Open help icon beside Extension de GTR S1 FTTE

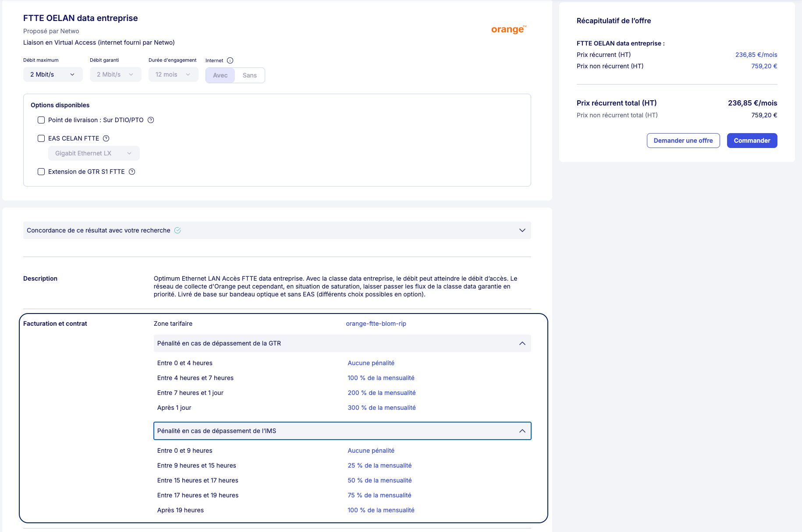tap(132, 172)
